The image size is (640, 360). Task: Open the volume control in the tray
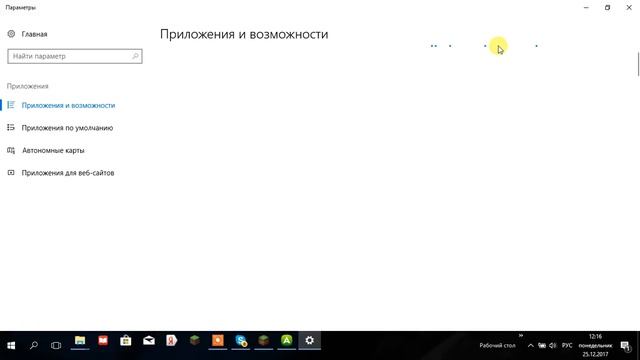[x=553, y=346]
